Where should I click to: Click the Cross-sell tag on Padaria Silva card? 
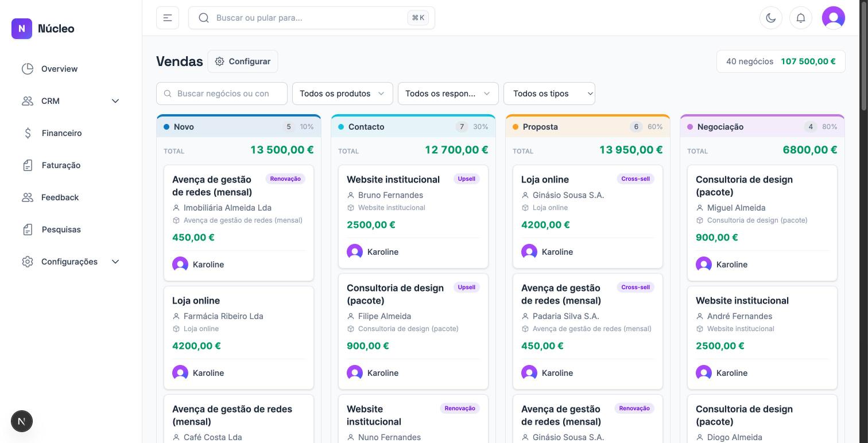click(x=635, y=287)
